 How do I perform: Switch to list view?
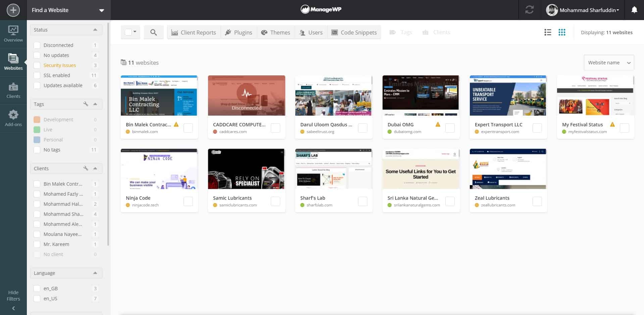click(x=548, y=32)
